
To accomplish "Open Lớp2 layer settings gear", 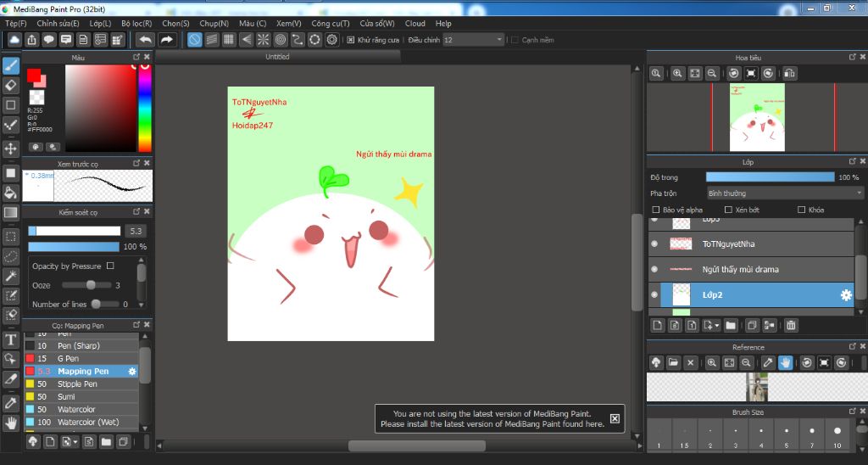I will (x=846, y=294).
